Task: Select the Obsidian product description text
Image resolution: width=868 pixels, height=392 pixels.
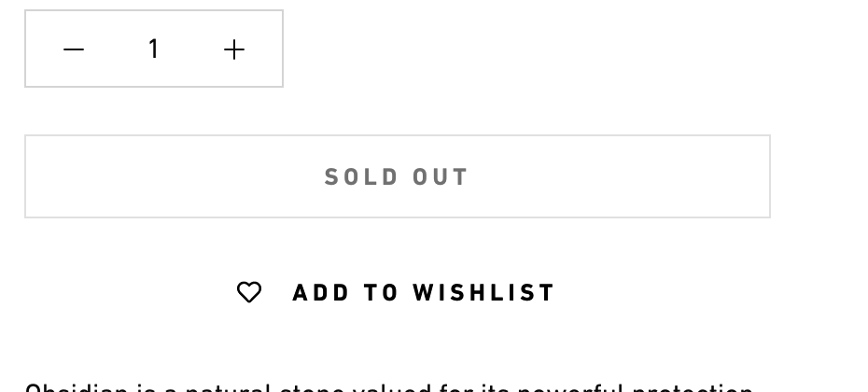Action: point(389,386)
